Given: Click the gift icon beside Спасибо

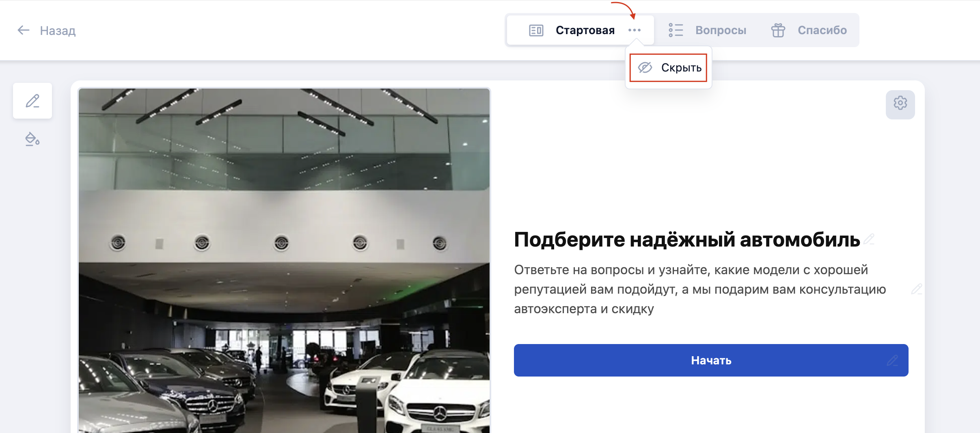Looking at the screenshot, I should [778, 30].
